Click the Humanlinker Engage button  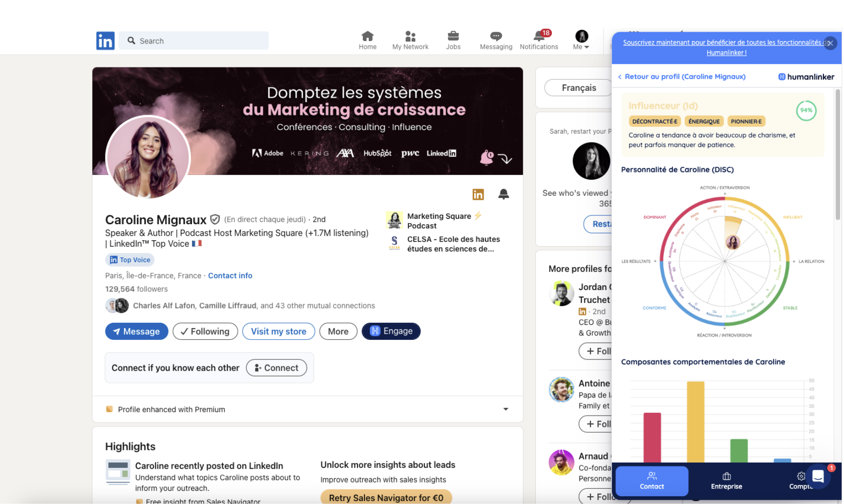[x=391, y=331]
